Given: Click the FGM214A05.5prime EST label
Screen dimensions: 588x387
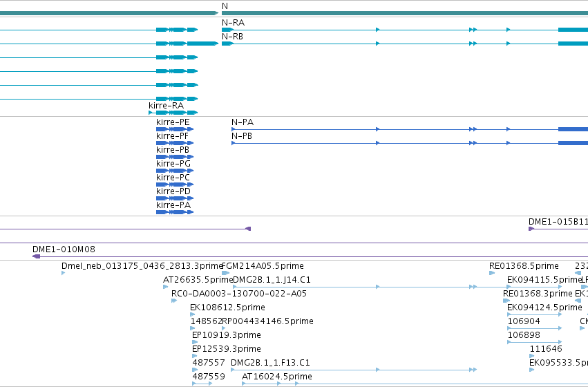Looking at the screenshot, I should click(x=263, y=266).
